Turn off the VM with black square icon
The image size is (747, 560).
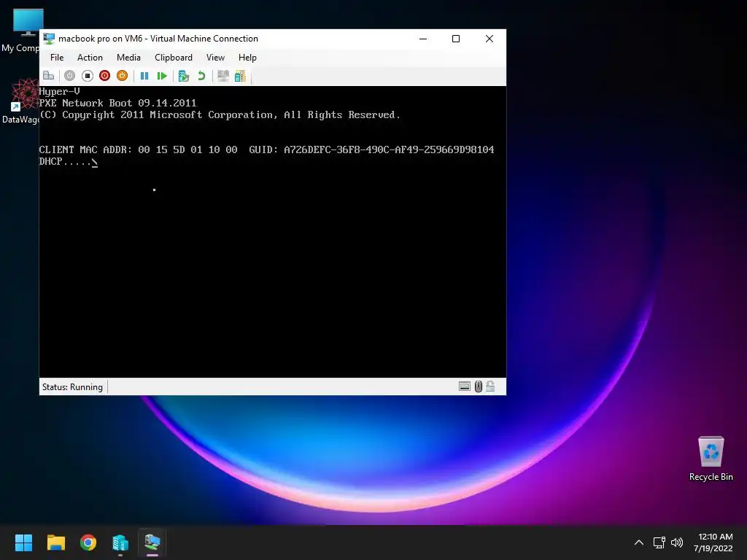88,76
